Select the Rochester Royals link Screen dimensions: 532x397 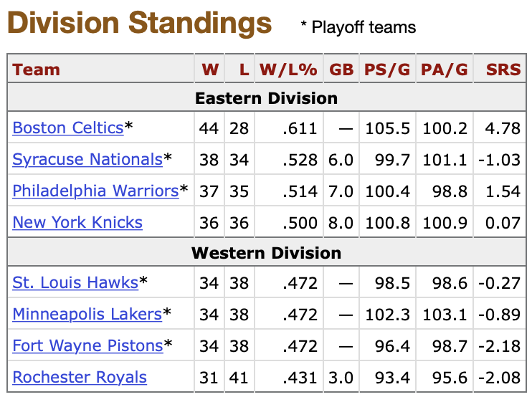[80, 378]
